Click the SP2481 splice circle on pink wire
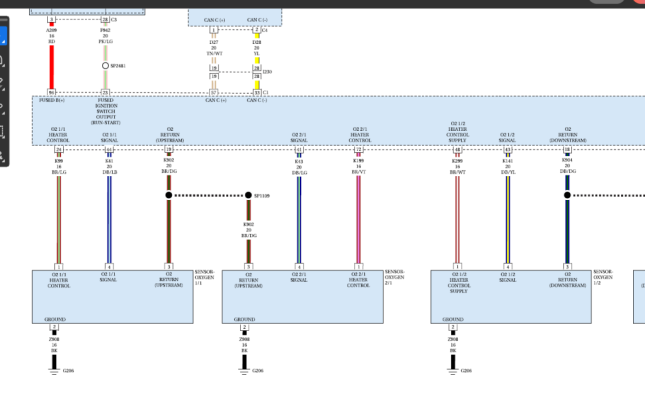Viewport: 645px width, 400px height. tap(105, 66)
